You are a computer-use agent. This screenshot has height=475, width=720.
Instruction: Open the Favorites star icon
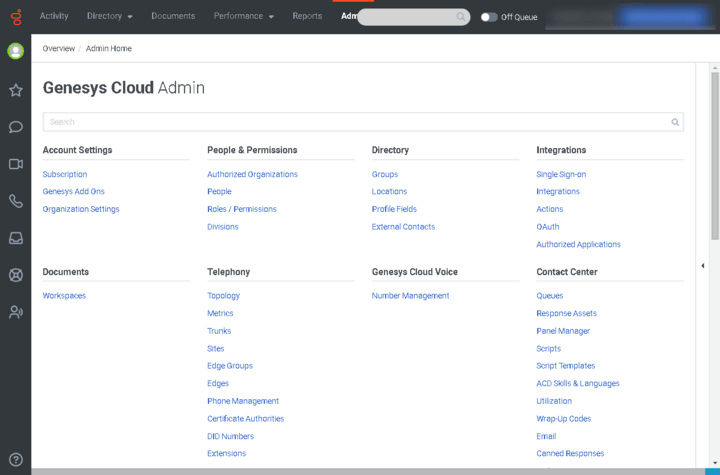tap(16, 90)
